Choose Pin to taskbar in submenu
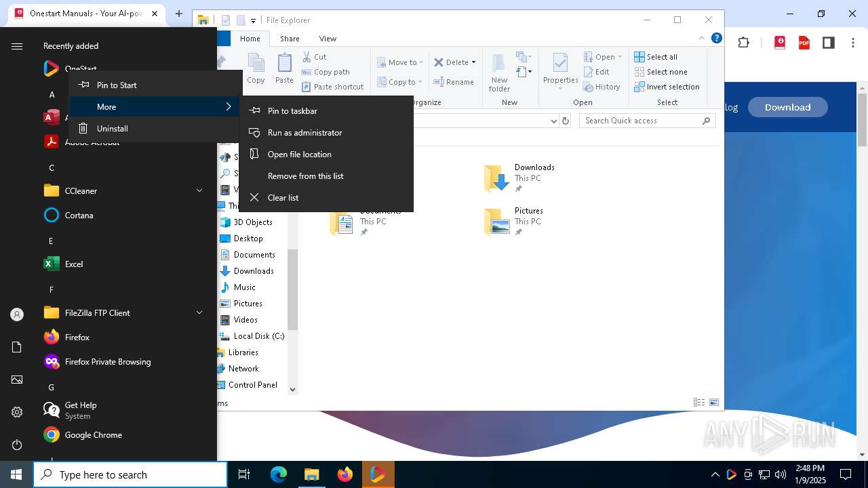Screen dimensions: 868x488 click(x=326, y=111)
